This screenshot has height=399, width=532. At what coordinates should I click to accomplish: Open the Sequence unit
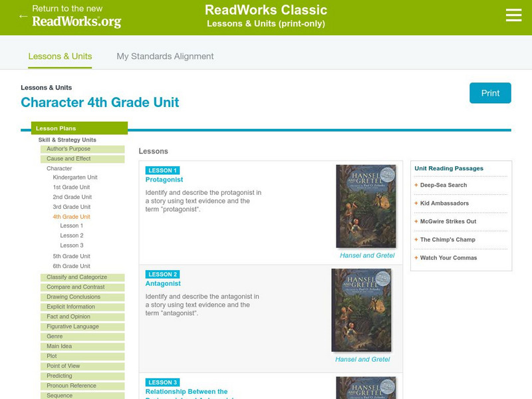point(82,395)
